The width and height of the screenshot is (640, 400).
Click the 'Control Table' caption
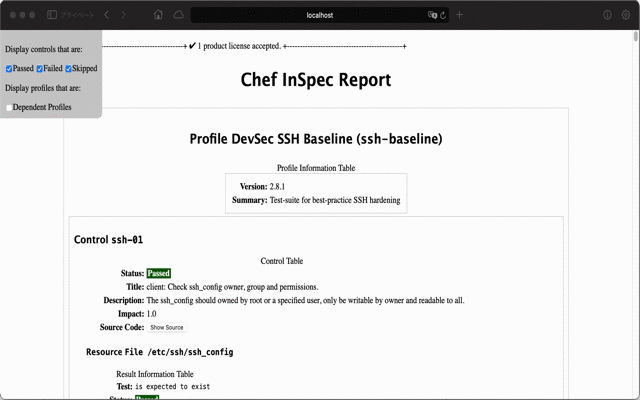tap(282, 261)
